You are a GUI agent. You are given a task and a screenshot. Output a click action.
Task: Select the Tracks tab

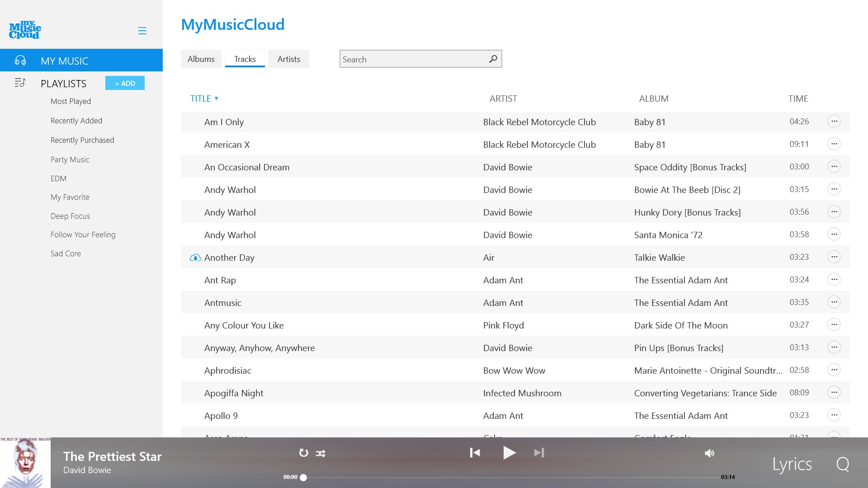245,59
